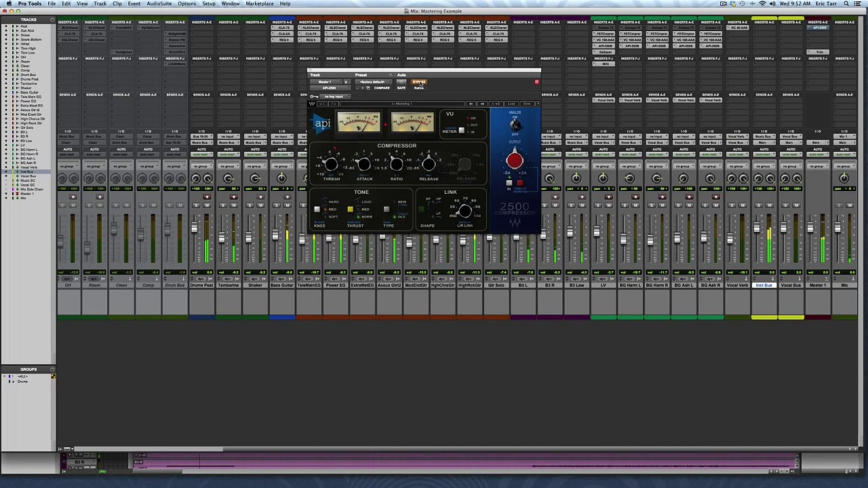Click the insert position 'a' button

click(x=346, y=82)
